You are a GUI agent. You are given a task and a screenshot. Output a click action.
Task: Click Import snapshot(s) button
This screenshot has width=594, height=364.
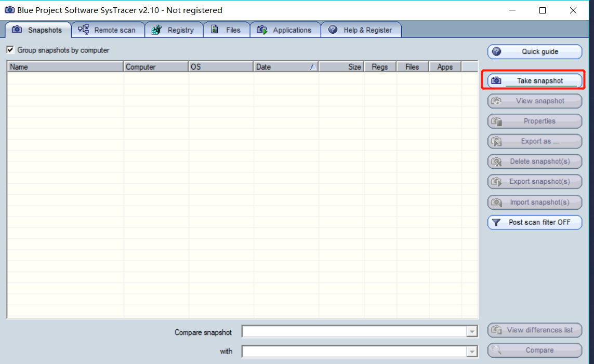point(535,202)
